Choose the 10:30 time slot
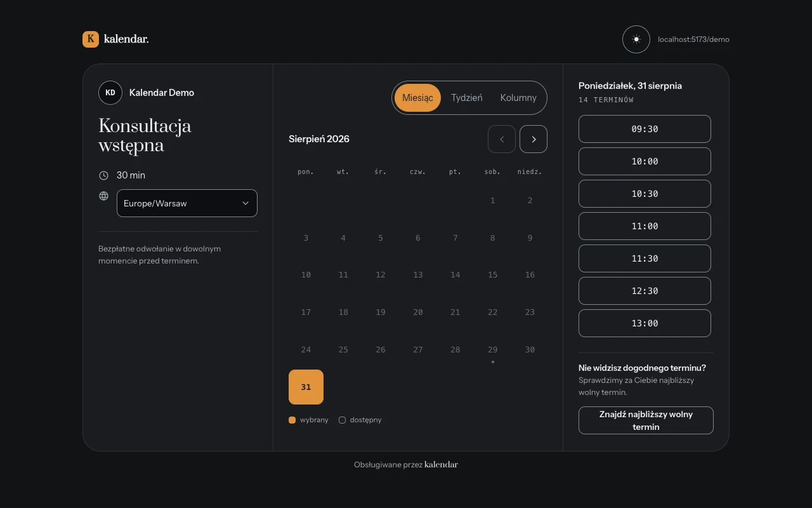Image resolution: width=812 pixels, height=508 pixels. click(x=645, y=194)
